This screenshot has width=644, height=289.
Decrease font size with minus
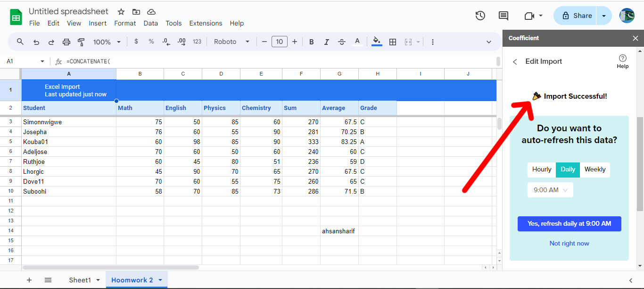(x=264, y=42)
